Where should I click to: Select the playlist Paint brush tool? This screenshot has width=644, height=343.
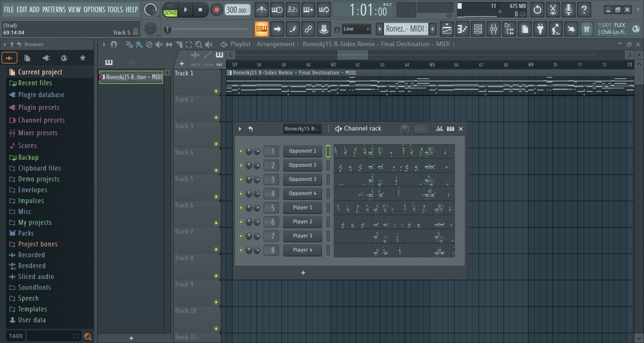[x=139, y=44]
